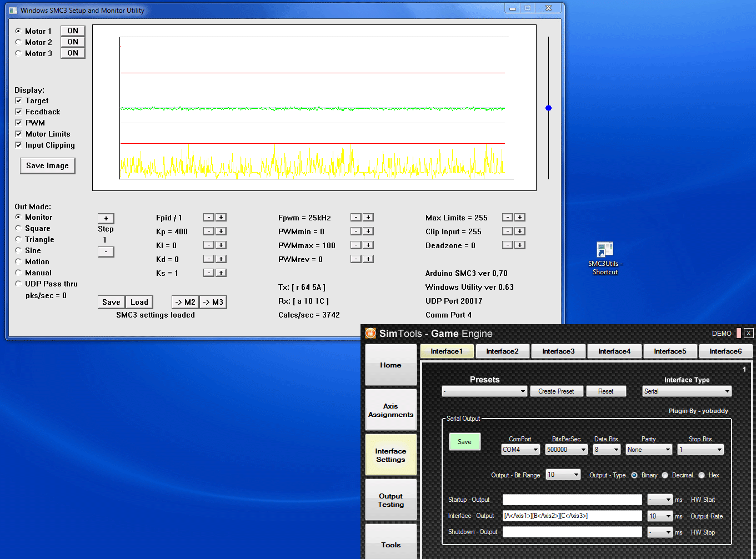Click the blue vertical slider handle
Screen dimensions: 756x559
point(548,108)
